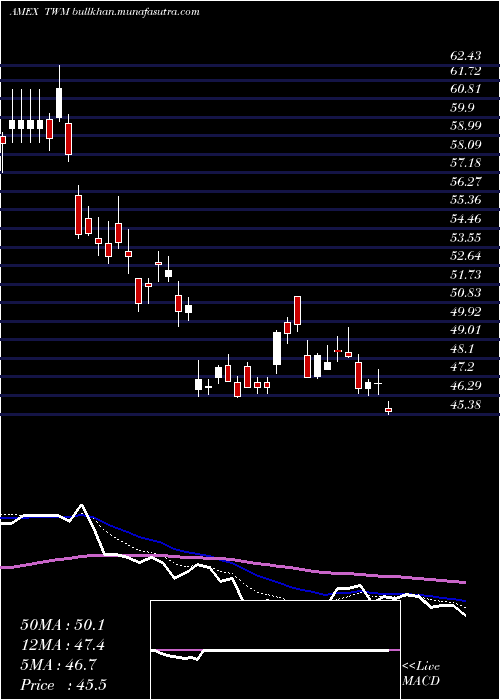Click the MACD inset chart box
Screen dimensions: 500x700
pos(275,650)
